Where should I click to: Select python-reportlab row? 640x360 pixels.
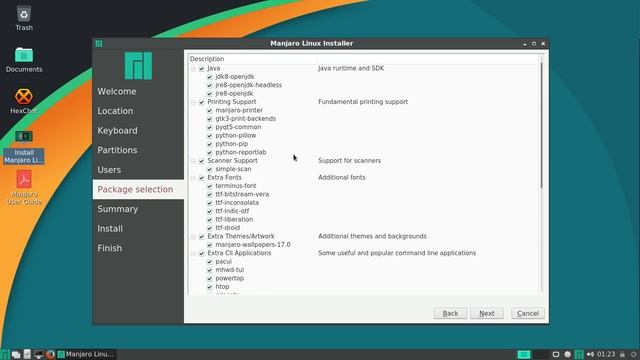[240, 152]
